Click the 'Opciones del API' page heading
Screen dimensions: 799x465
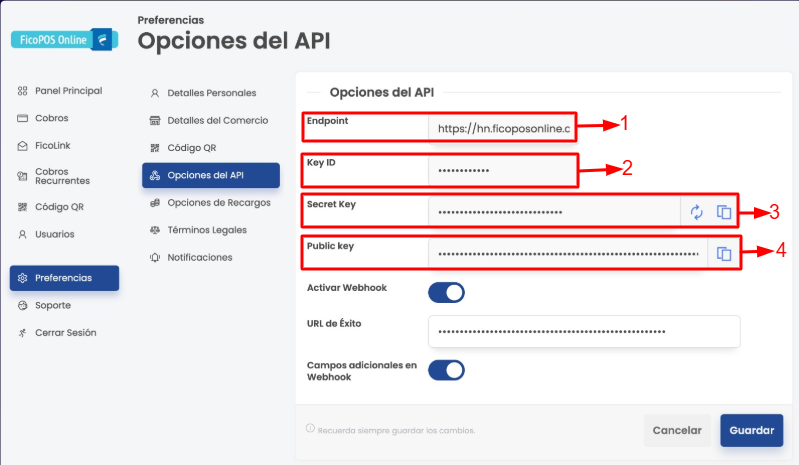[x=234, y=41]
